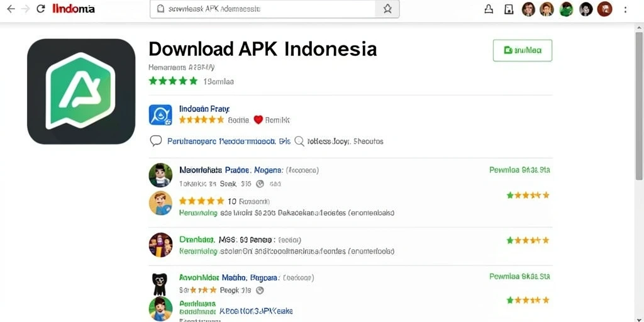
Task: Click the speech bubble comment icon
Action: 156,142
